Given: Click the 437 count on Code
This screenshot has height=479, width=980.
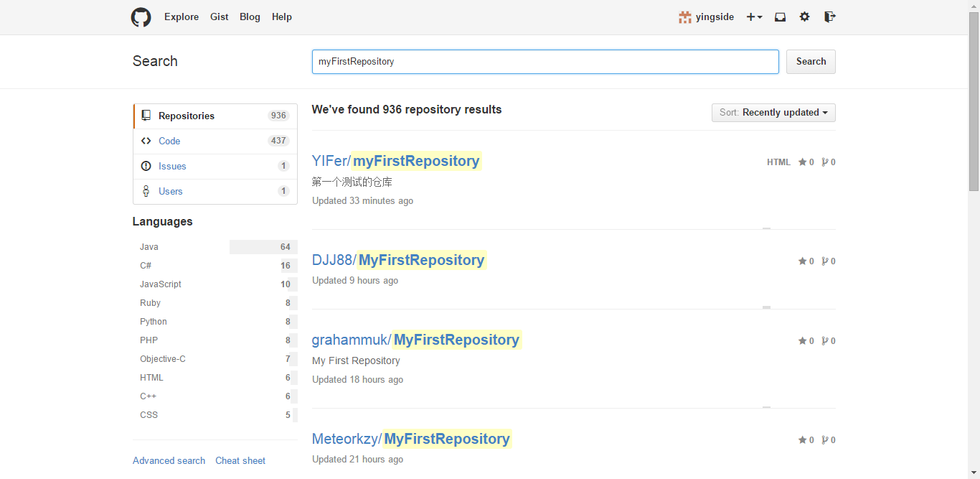Looking at the screenshot, I should [x=278, y=141].
